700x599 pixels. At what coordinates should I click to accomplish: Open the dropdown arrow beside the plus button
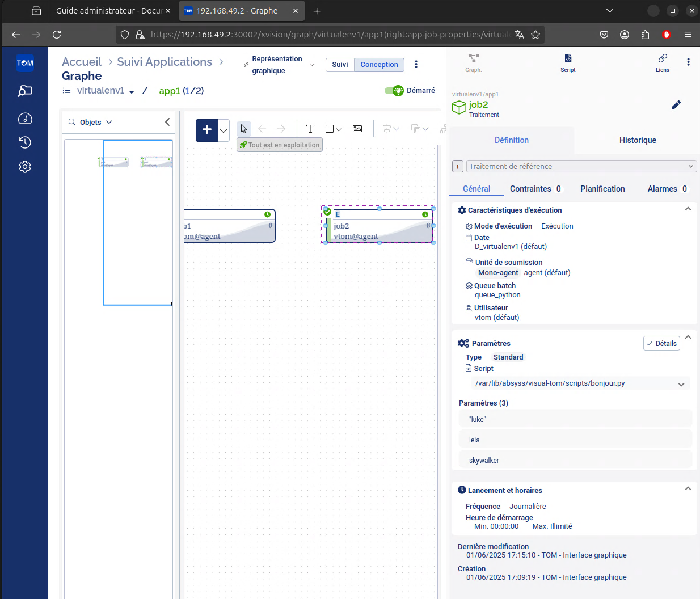point(224,130)
